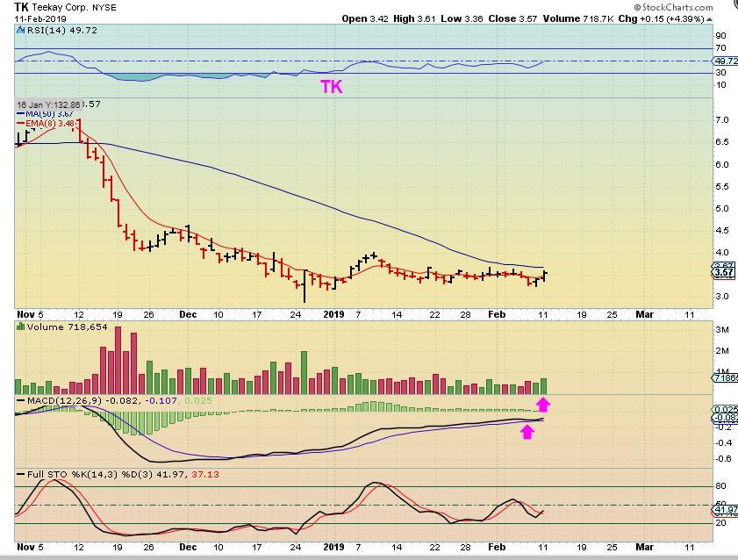Click the RSI indicator icon beside RSI(14)
738x560 pixels.
tap(21, 30)
